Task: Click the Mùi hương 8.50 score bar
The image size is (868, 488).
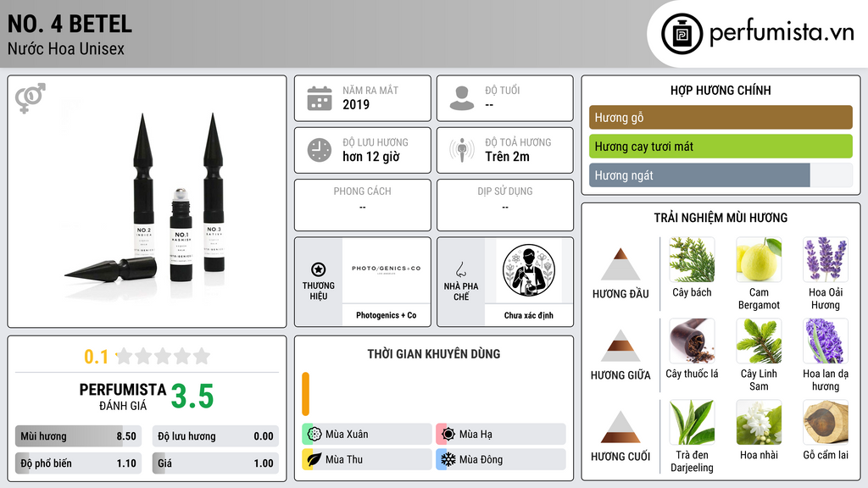Action: coord(78,436)
